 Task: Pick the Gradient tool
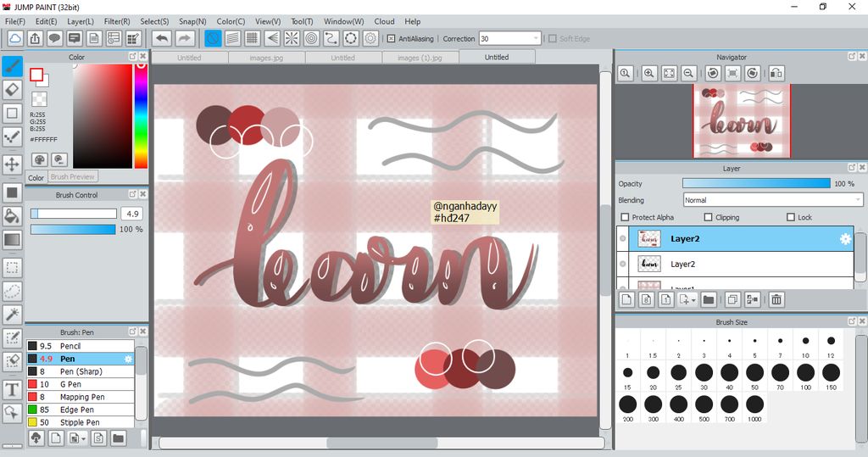[12, 240]
